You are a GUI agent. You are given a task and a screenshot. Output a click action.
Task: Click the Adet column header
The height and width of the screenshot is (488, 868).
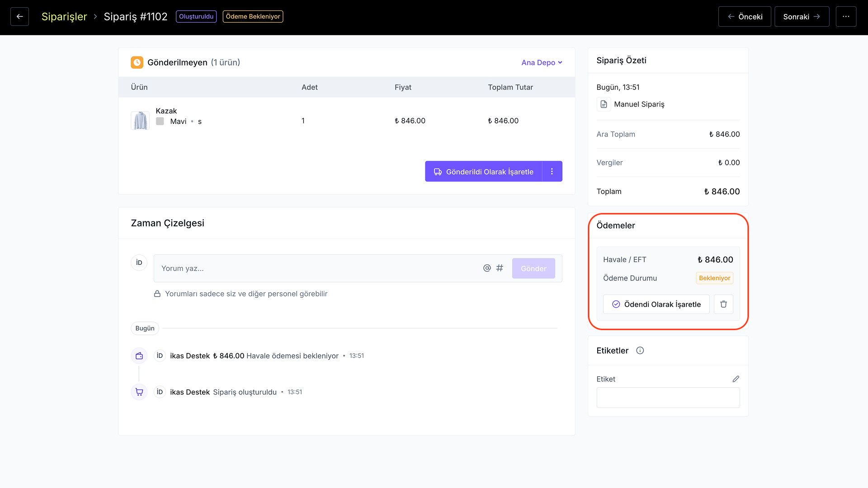tap(309, 87)
